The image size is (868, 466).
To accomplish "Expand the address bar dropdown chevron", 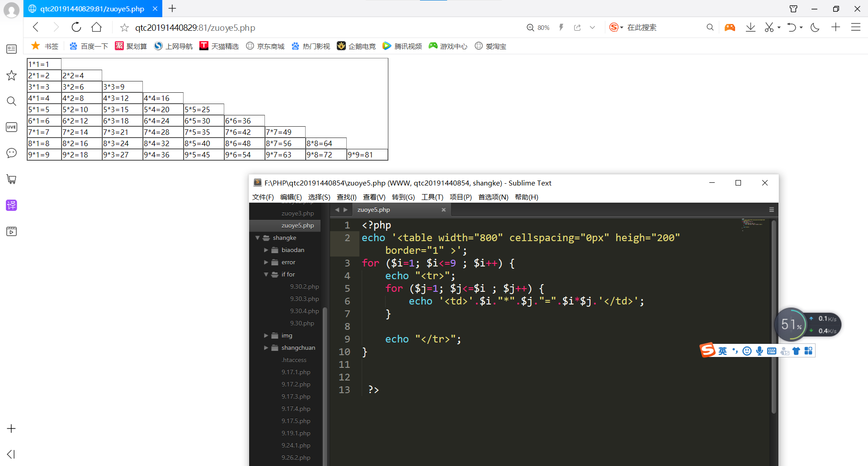I will (592, 28).
